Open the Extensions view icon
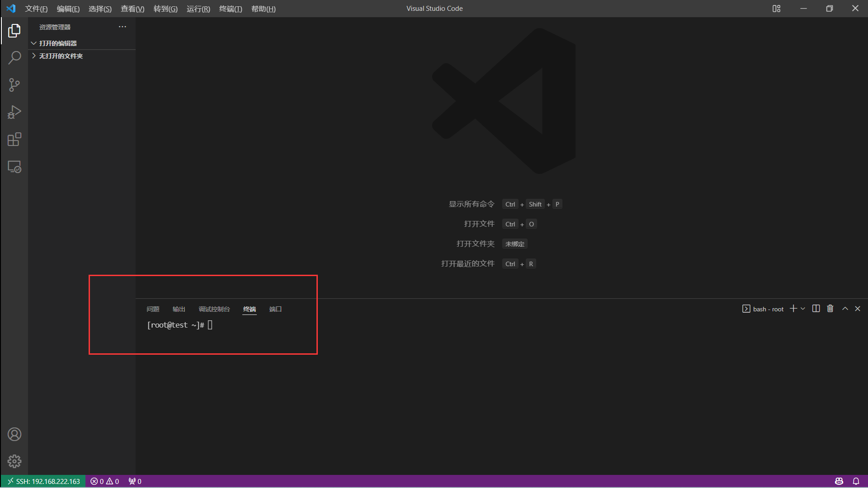The image size is (868, 488). coord(14,139)
